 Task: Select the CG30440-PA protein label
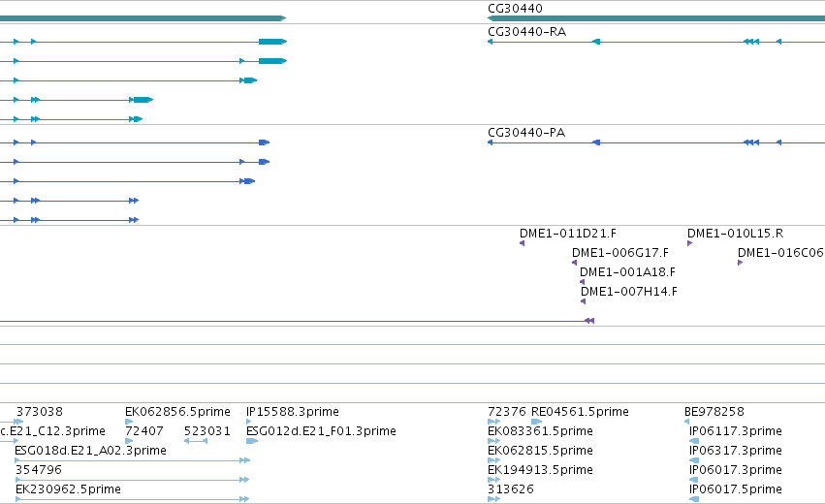pyautogui.click(x=526, y=133)
